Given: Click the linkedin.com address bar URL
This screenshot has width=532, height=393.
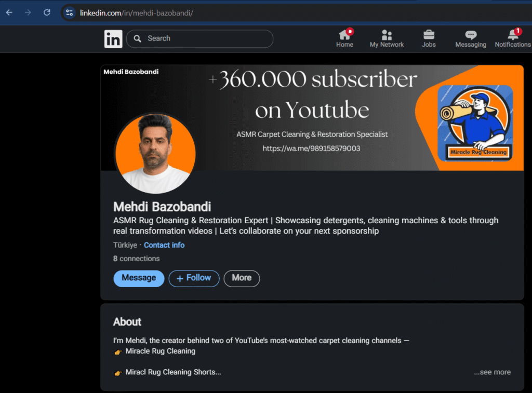Looking at the screenshot, I should click(137, 12).
